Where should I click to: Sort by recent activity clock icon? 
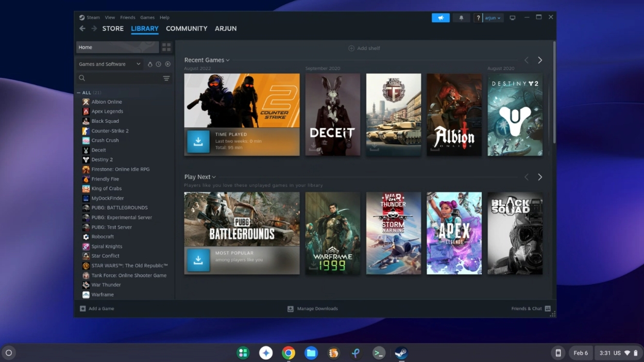159,64
